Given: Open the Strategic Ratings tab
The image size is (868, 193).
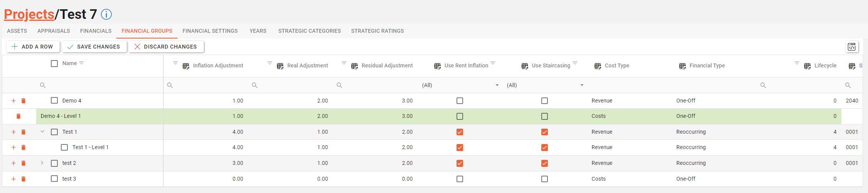Looking at the screenshot, I should (x=378, y=31).
